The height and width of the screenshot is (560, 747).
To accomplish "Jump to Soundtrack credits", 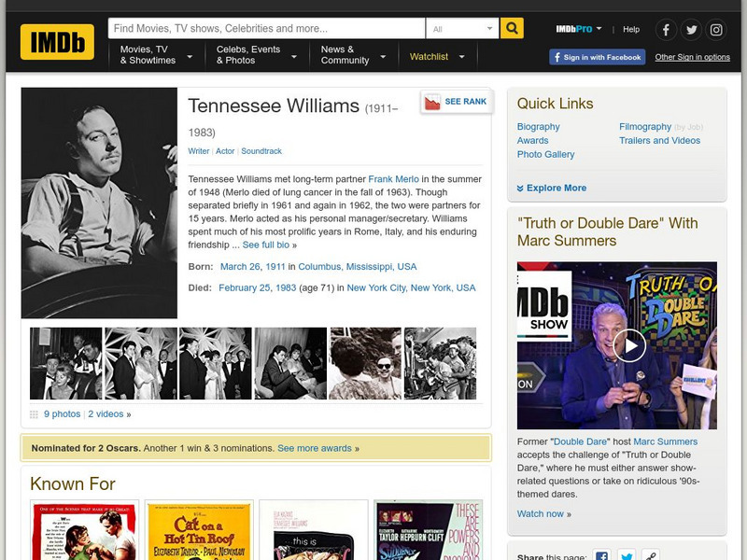I will [x=261, y=151].
